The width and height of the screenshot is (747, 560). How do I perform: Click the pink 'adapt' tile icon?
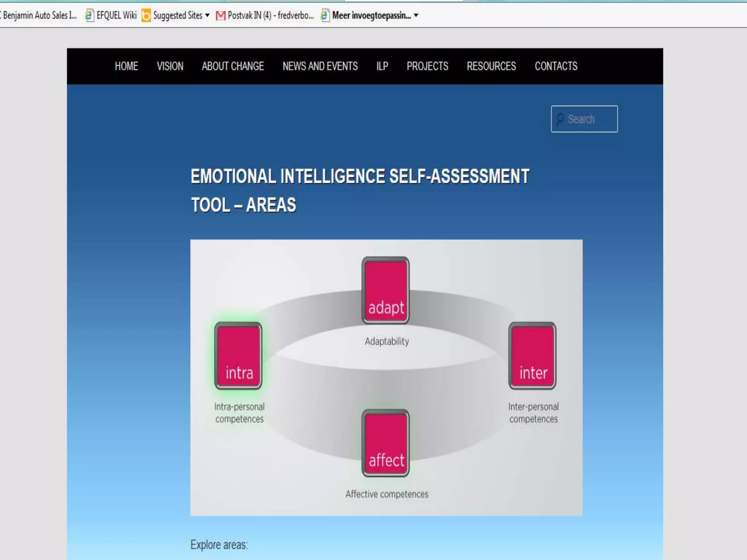coord(386,291)
